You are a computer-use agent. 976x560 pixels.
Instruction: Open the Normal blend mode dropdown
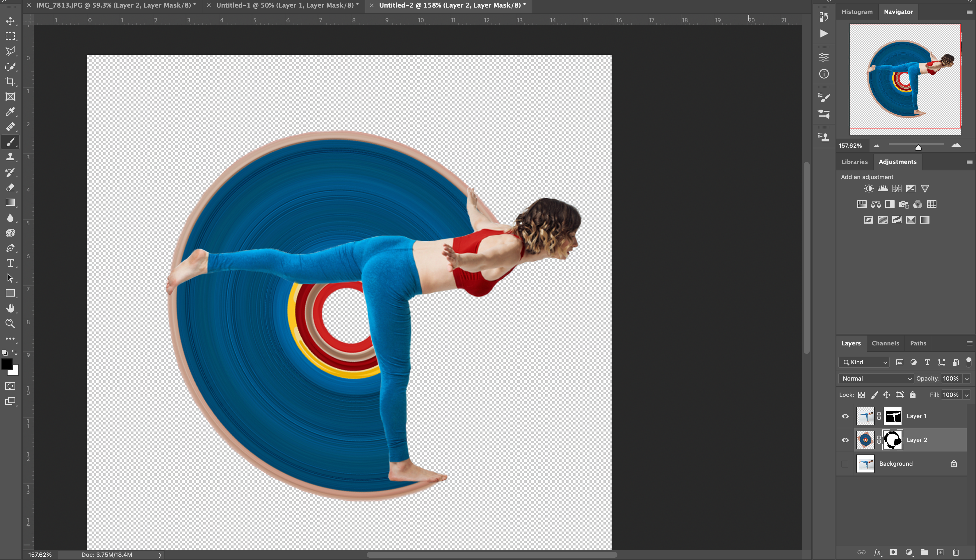pyautogui.click(x=876, y=379)
